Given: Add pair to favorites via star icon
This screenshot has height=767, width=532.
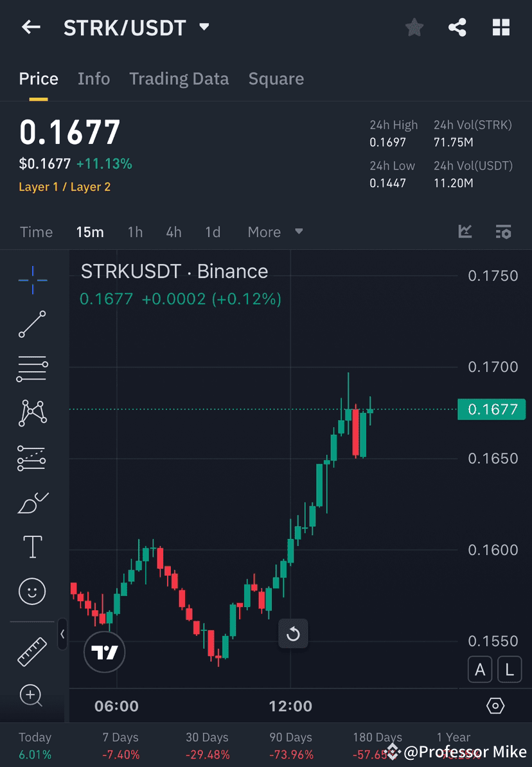Looking at the screenshot, I should coord(414,28).
